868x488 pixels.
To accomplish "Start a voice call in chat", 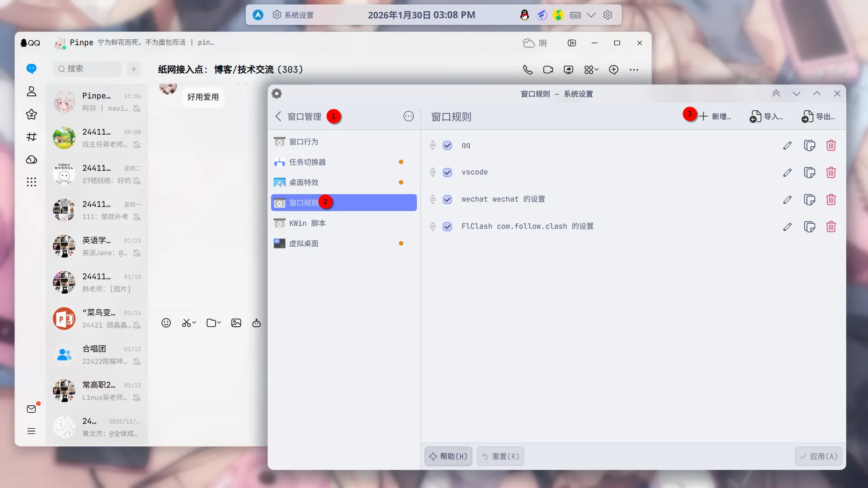I will pyautogui.click(x=528, y=70).
